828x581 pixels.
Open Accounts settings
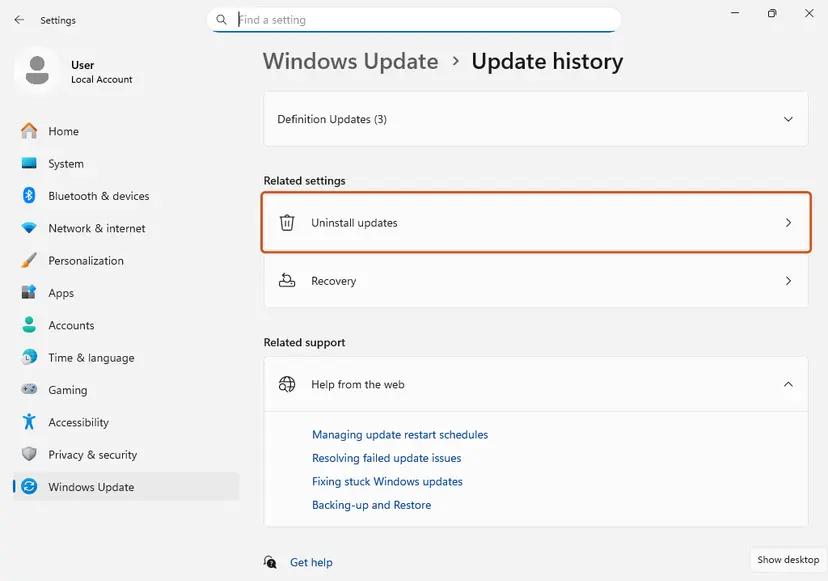(x=126, y=325)
